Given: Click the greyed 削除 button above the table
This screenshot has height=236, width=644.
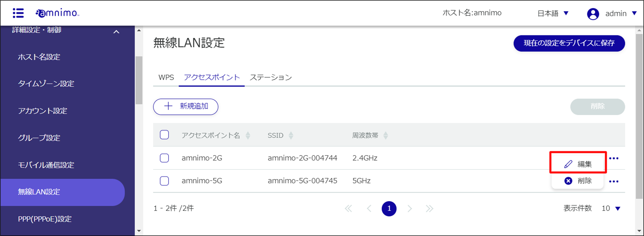Looking at the screenshot, I should click(x=597, y=107).
